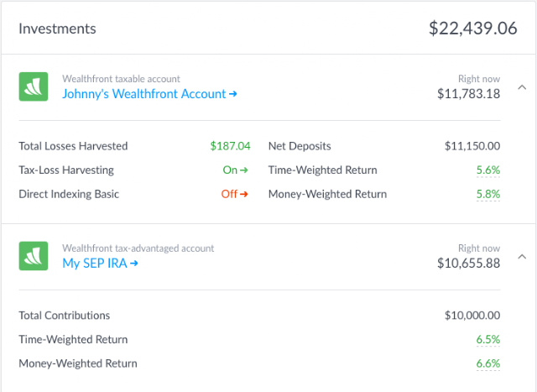Click the Wealthfront tax-advantaged account label
The image size is (537, 392).
138,248
